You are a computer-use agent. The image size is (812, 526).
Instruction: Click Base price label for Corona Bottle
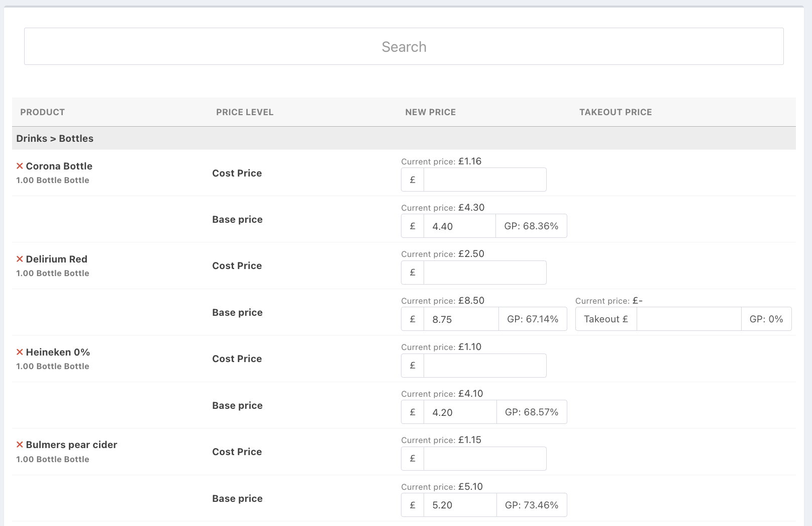point(237,219)
